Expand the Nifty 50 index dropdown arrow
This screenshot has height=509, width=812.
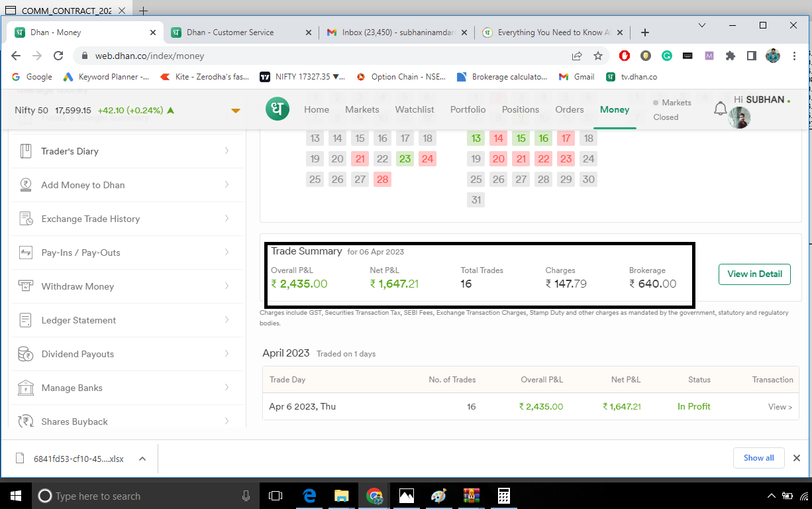tap(236, 111)
